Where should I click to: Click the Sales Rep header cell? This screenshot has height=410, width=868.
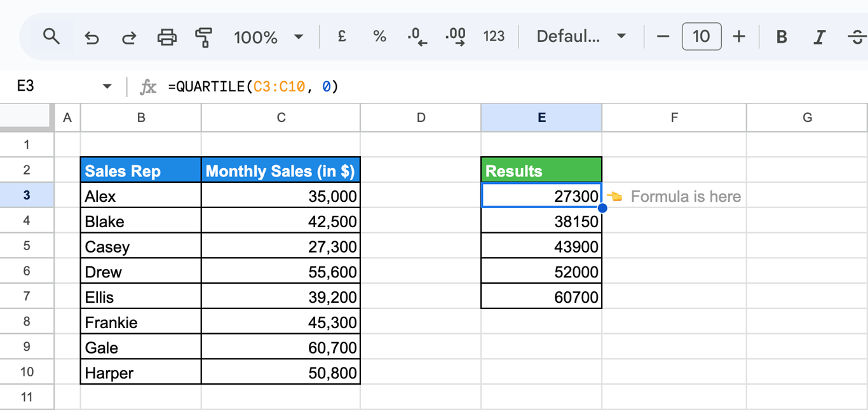click(x=141, y=170)
